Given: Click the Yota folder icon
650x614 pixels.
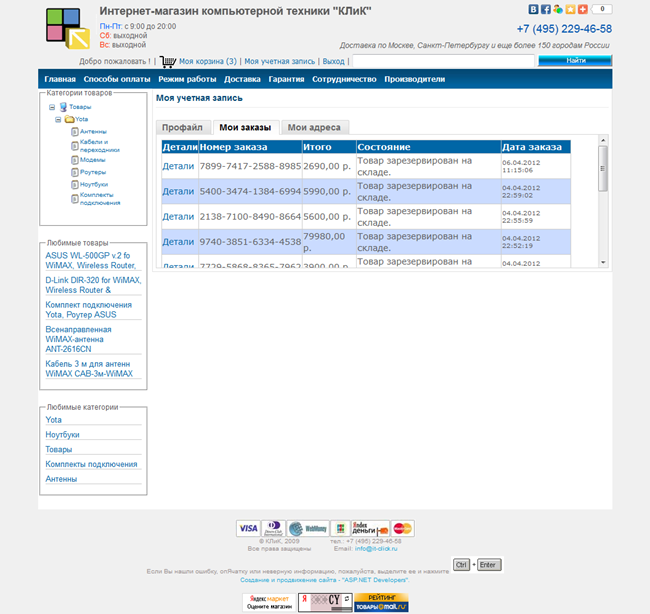Looking at the screenshot, I should (70, 119).
